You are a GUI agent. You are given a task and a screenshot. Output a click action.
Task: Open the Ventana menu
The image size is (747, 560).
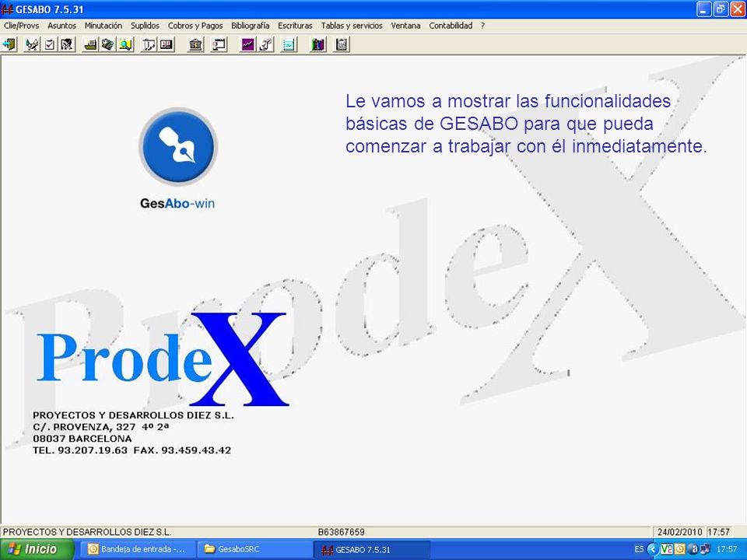coord(405,26)
